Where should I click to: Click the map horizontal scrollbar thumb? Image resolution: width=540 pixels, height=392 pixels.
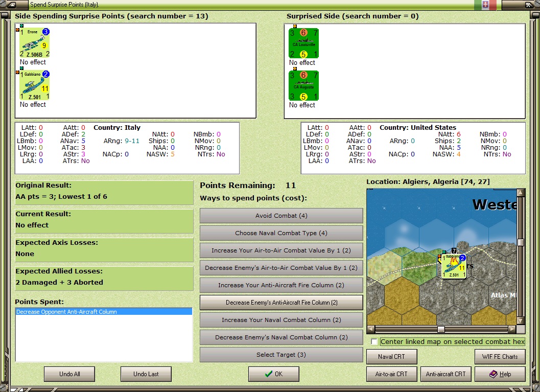tap(441, 329)
